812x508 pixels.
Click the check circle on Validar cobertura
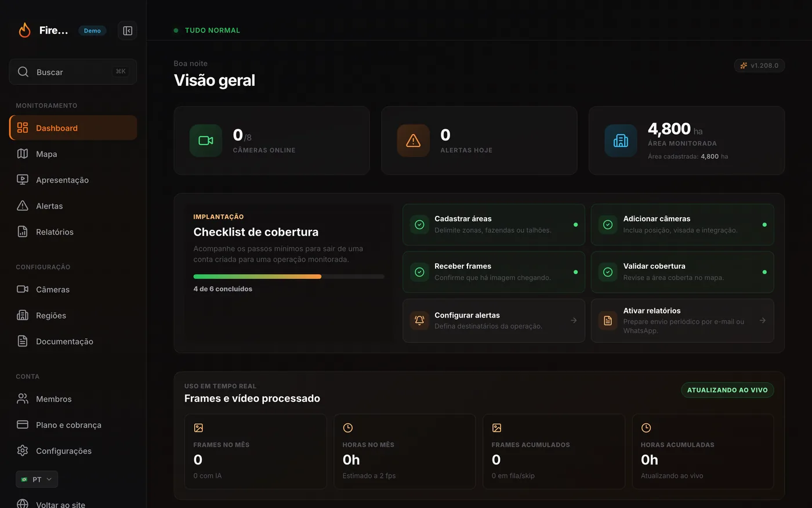coord(608,272)
